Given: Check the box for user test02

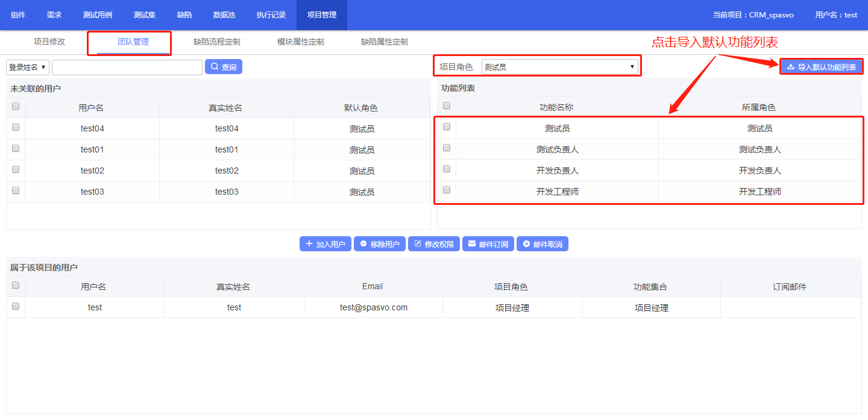Looking at the screenshot, I should [16, 169].
